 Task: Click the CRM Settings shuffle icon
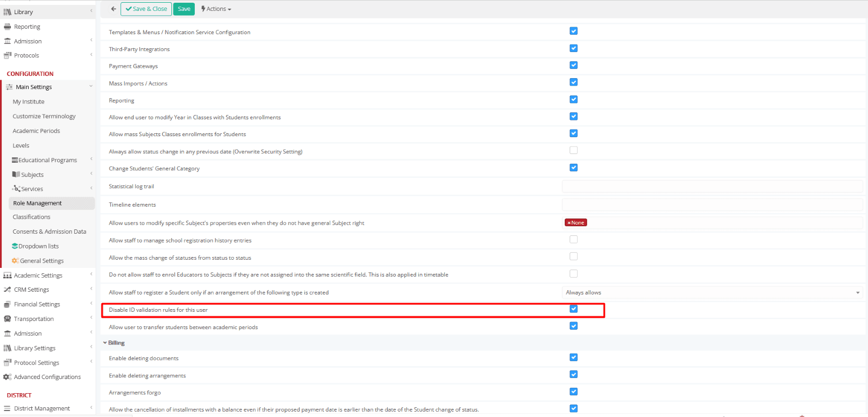click(x=7, y=290)
